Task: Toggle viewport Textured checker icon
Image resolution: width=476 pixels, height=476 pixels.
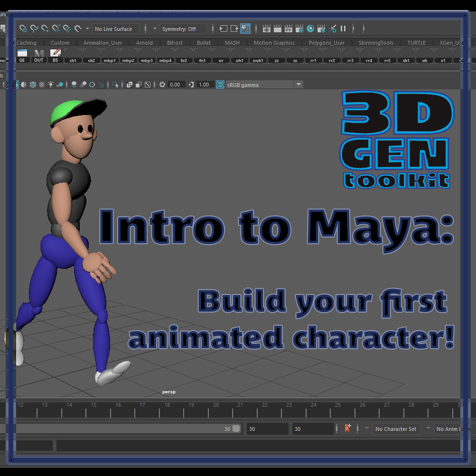Action: [x=42, y=85]
